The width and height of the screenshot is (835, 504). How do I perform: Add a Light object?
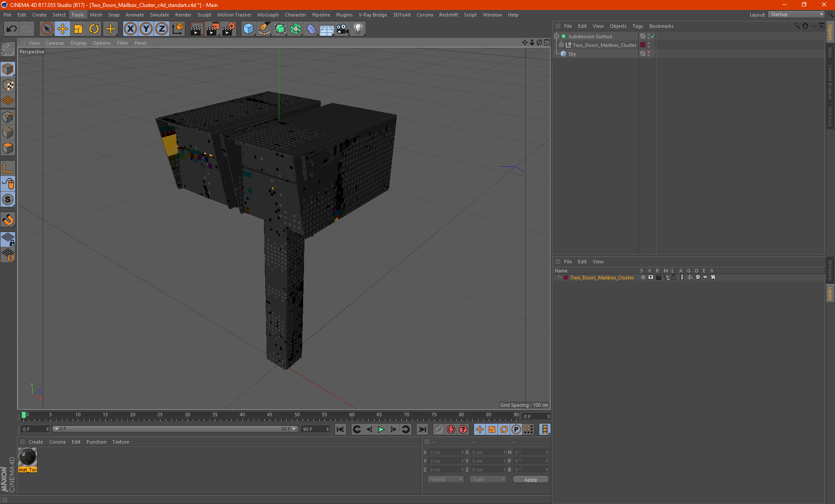358,29
